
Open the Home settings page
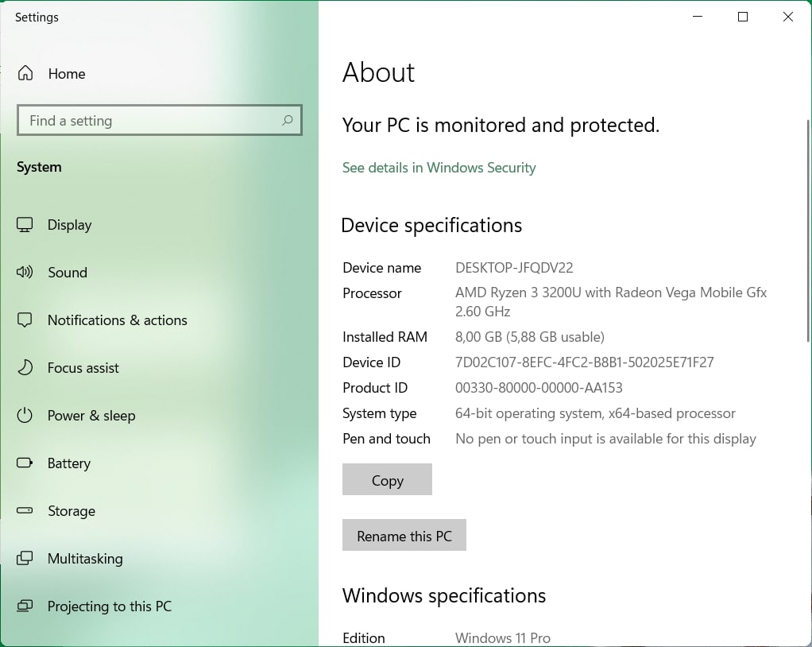(67, 74)
